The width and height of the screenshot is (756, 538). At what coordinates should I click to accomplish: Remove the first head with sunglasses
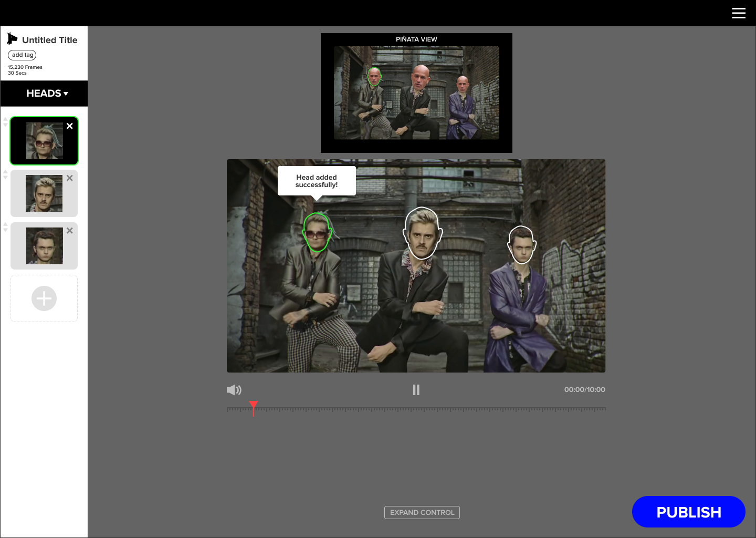tap(70, 126)
